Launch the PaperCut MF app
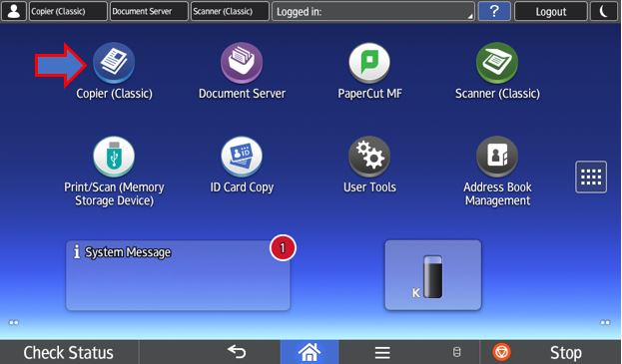 click(x=369, y=63)
